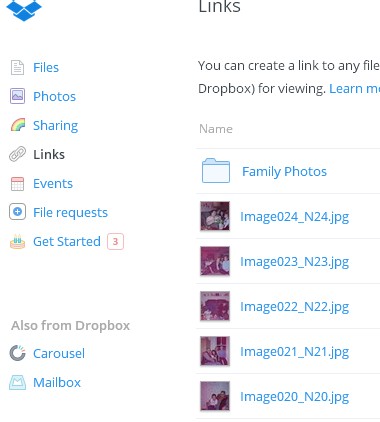Click the Files document icon
Viewport: 380px width, 422px height.
point(17,68)
